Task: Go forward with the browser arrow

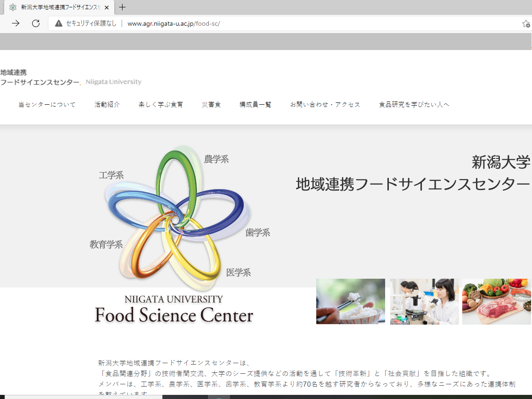Action: click(x=16, y=23)
